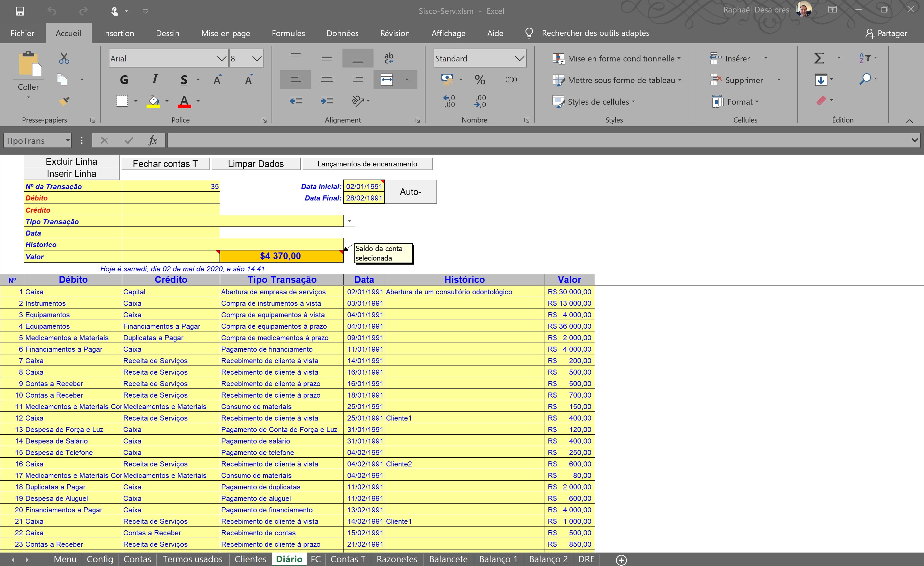The height and width of the screenshot is (566, 924).
Task: Click the AutoSum sigma icon
Action: pos(819,58)
